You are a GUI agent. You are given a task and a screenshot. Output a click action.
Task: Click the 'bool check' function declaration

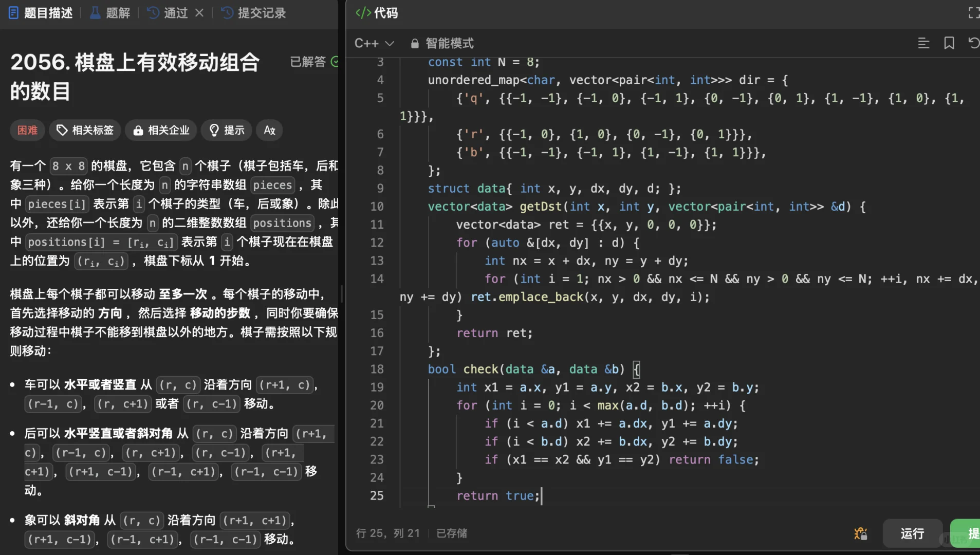534,369
